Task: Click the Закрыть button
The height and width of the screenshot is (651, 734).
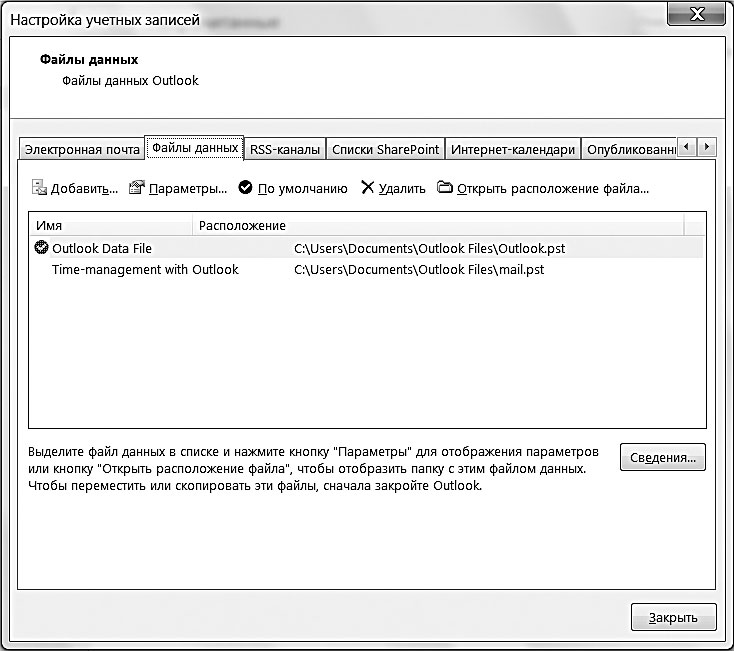Action: pyautogui.click(x=673, y=617)
